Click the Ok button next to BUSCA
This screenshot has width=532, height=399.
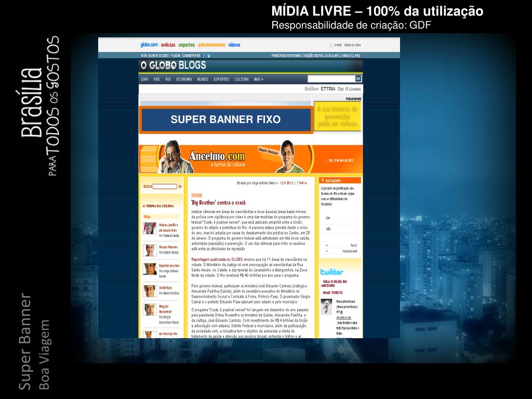(180, 187)
